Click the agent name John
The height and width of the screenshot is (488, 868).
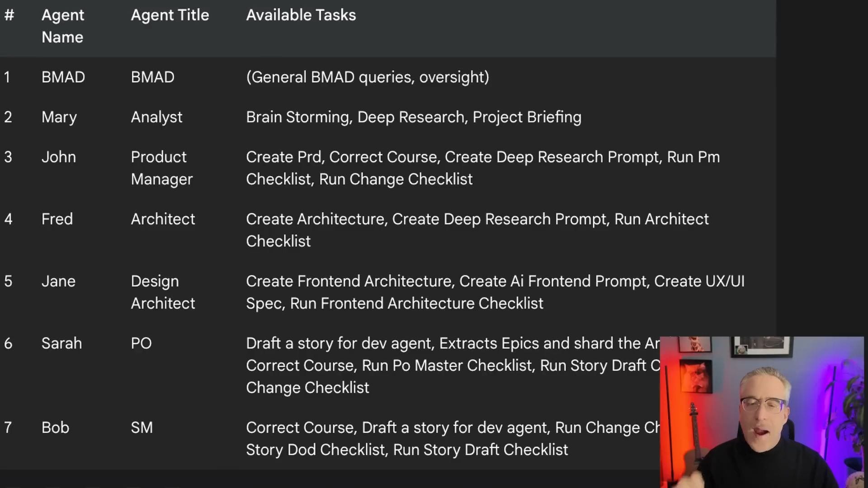tap(58, 157)
